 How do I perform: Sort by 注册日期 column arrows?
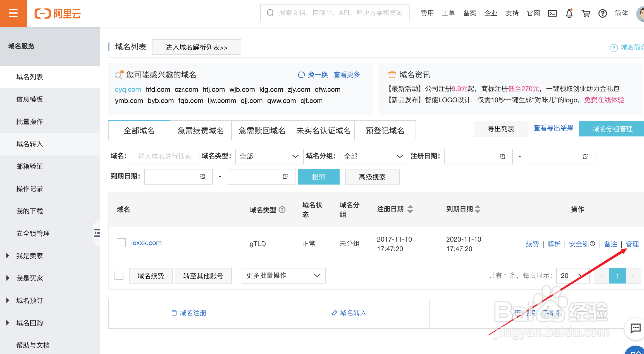[x=410, y=209]
